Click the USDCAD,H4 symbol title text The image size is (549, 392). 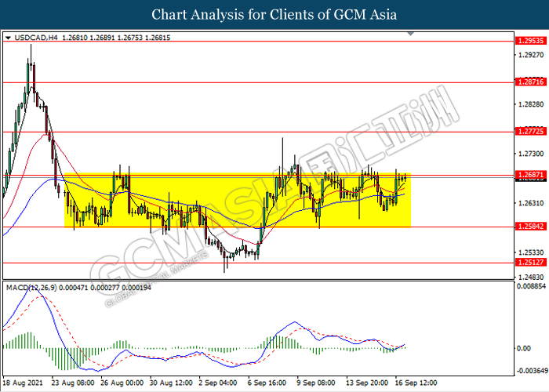36,38
